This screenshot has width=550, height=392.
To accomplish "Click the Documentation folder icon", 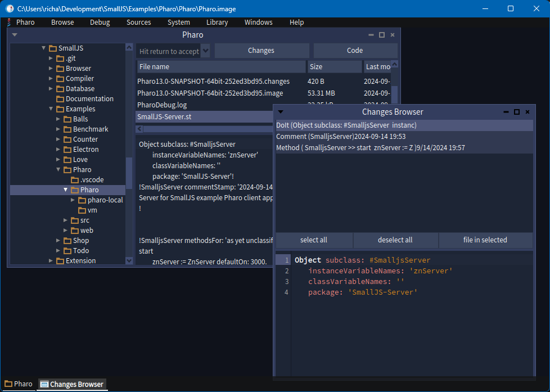I will click(60, 99).
